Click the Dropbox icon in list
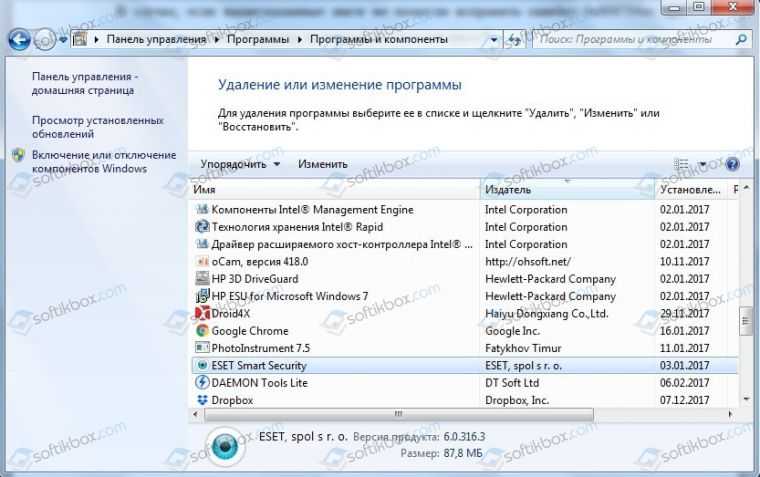 (x=202, y=400)
